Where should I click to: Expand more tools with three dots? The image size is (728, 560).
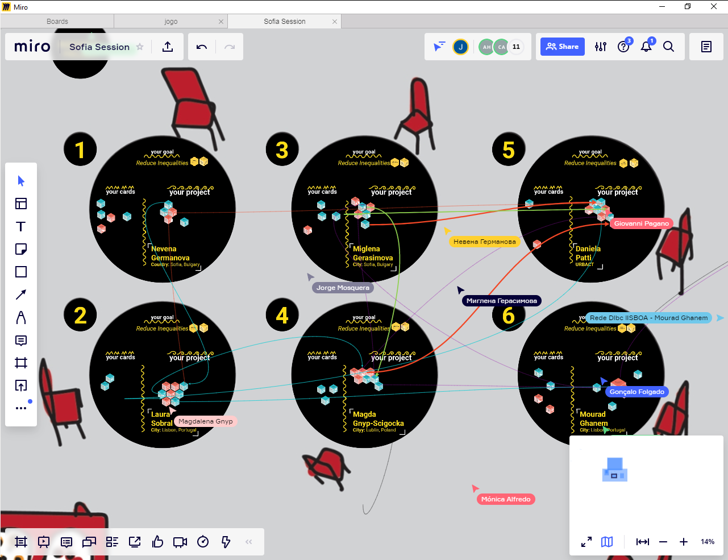[x=21, y=408]
